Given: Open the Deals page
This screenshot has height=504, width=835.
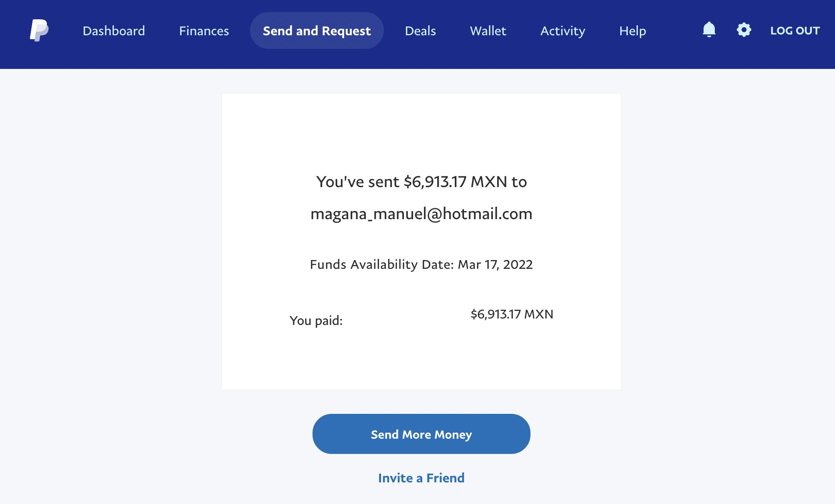Looking at the screenshot, I should [420, 31].
